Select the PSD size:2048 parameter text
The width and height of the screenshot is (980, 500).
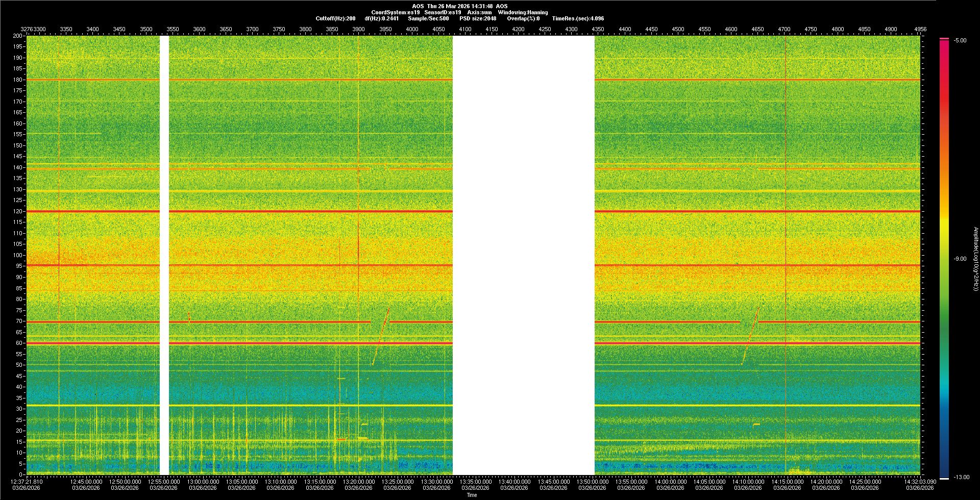point(477,18)
